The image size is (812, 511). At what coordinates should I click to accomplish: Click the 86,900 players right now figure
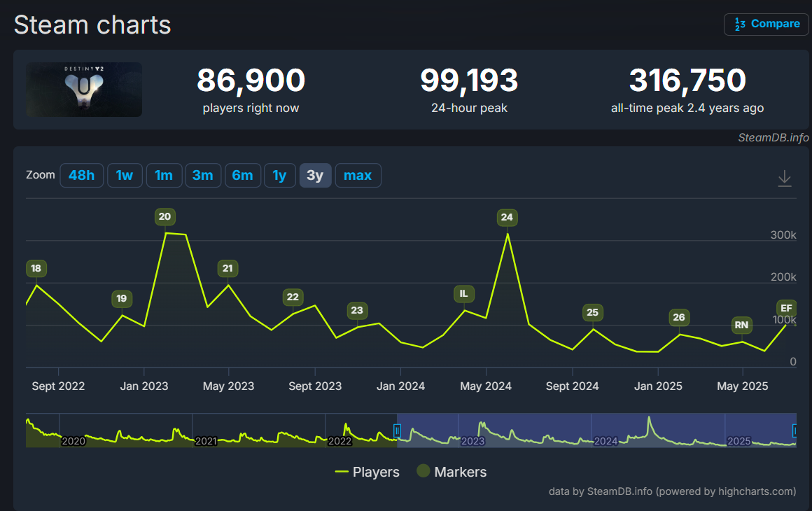pyautogui.click(x=251, y=80)
